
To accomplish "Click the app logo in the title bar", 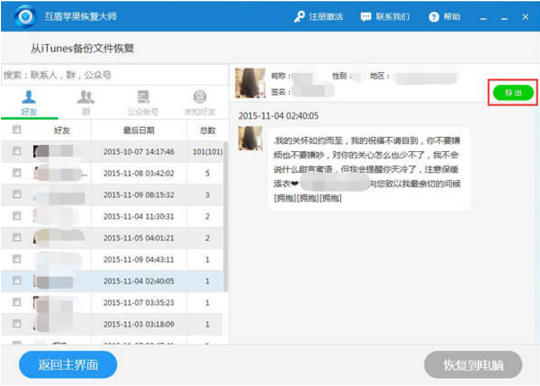I will coord(25,16).
